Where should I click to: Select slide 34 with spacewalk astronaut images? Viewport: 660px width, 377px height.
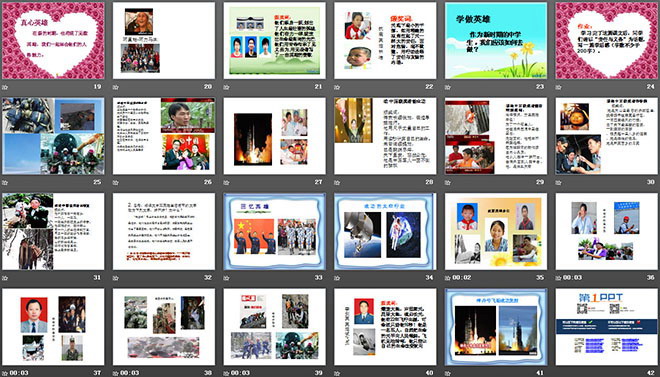385,231
